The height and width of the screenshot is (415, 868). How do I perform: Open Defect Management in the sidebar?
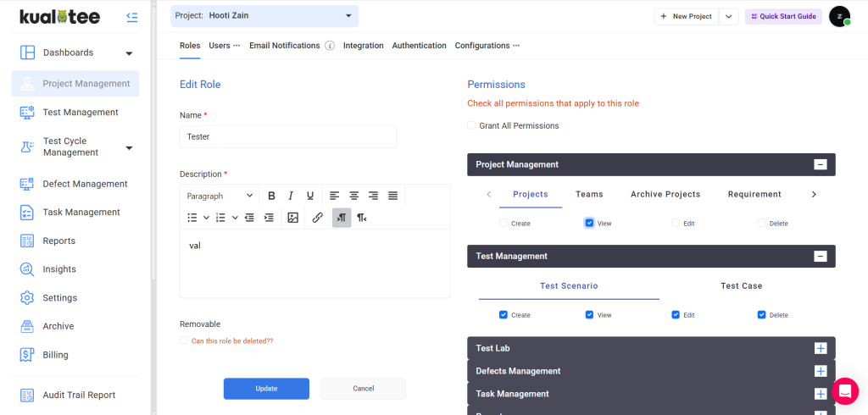(x=85, y=184)
